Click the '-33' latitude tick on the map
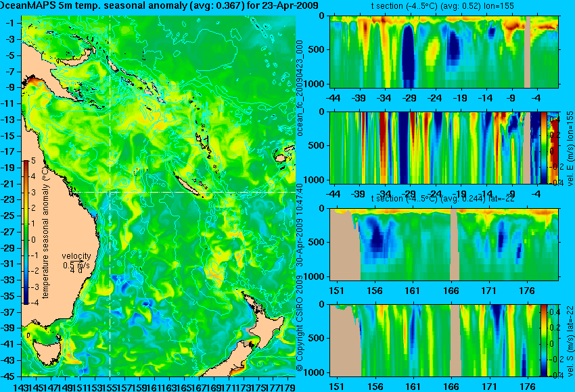Image resolution: width=575 pixels, height=392 pixels. pos(7,280)
